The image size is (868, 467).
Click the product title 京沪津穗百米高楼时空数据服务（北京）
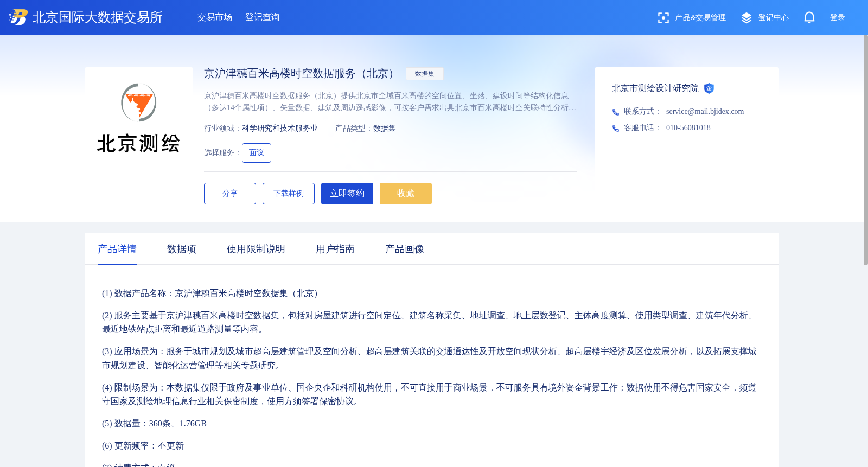point(302,74)
